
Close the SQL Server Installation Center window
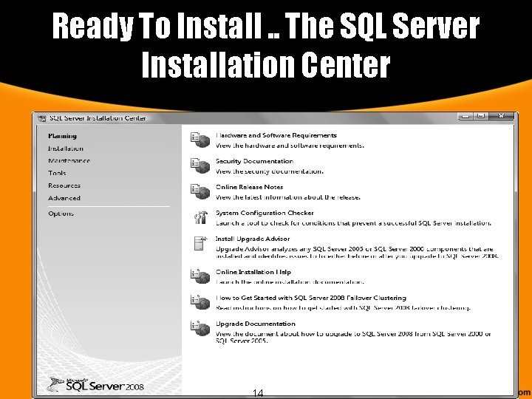[x=502, y=117]
